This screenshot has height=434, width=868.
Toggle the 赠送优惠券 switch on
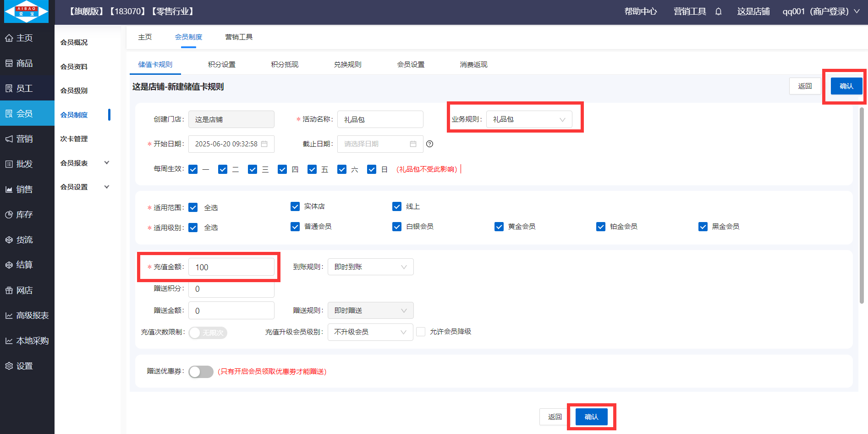pyautogui.click(x=201, y=372)
